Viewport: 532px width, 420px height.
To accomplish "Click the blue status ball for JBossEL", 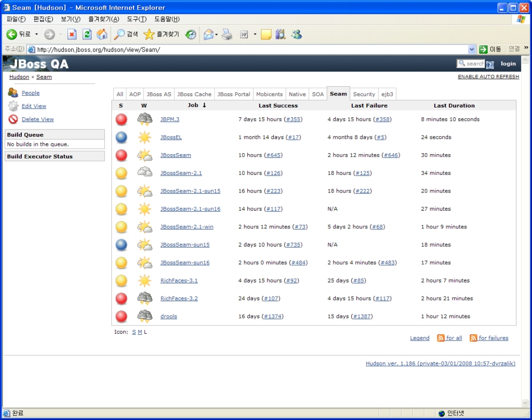I will point(122,137).
